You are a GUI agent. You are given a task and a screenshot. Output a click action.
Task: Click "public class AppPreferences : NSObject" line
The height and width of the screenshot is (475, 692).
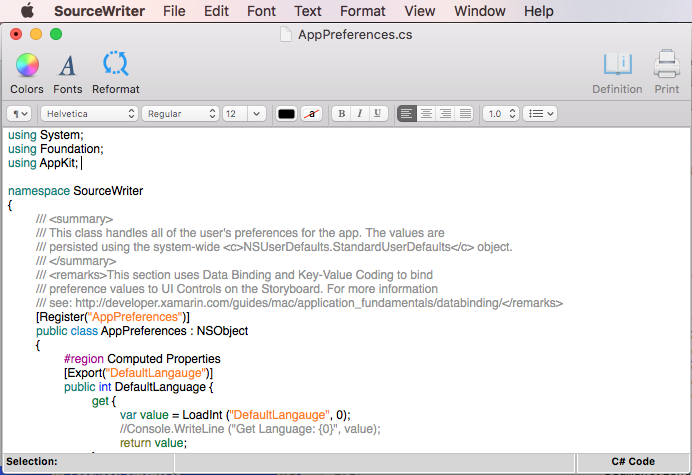point(142,331)
